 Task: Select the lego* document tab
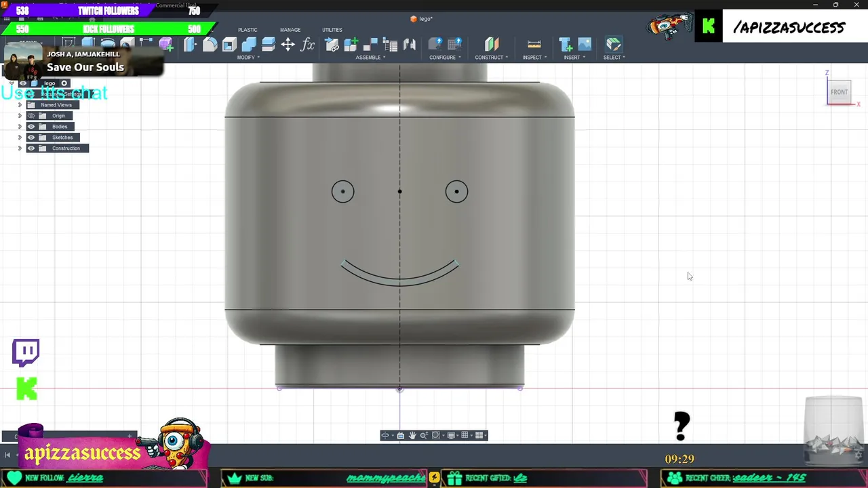pos(421,19)
